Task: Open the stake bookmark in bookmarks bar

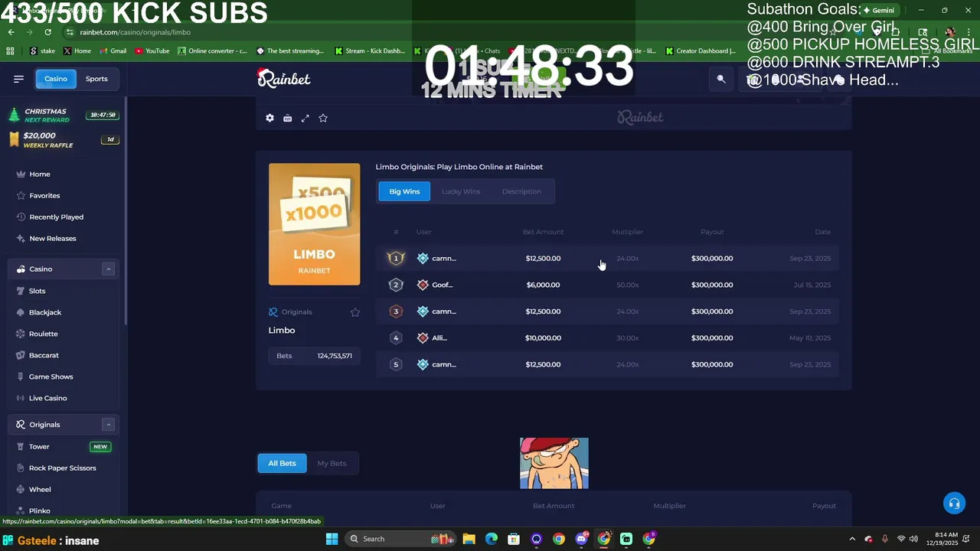Action: tap(42, 51)
